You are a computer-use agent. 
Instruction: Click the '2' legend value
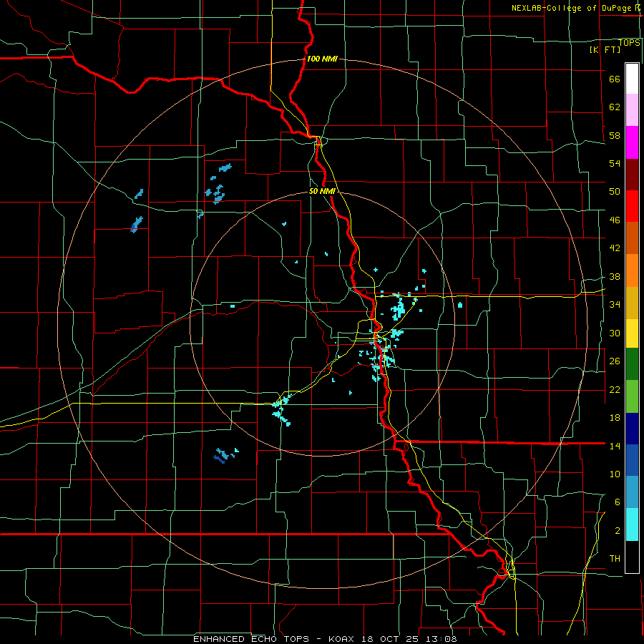tap(618, 531)
